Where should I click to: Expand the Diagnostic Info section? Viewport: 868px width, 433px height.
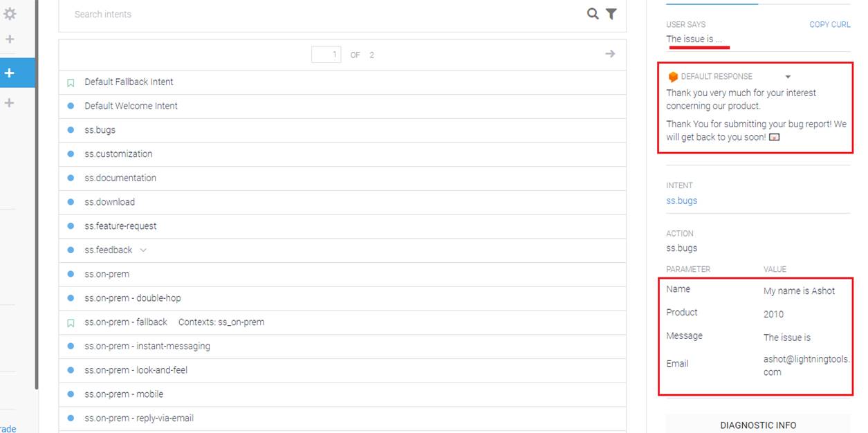pos(757,425)
